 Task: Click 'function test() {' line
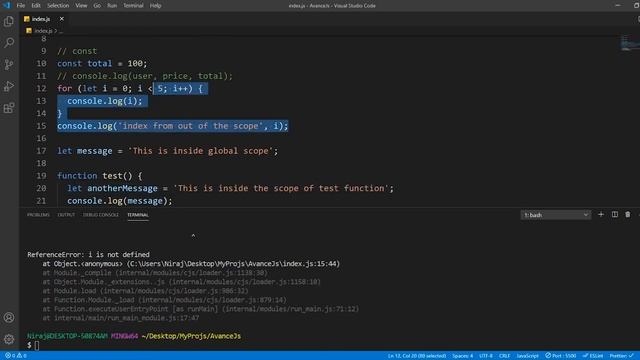100,176
